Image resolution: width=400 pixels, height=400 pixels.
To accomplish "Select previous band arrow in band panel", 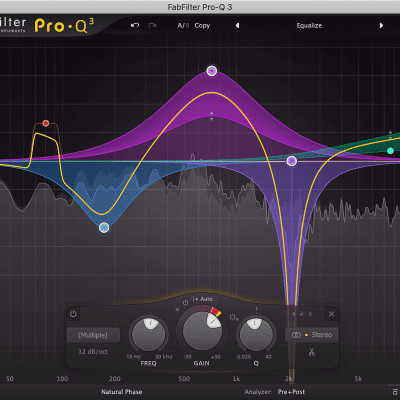I will [x=294, y=314].
